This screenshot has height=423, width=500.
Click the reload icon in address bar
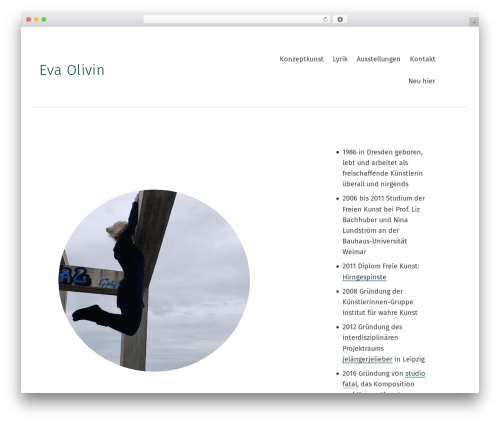[325, 20]
